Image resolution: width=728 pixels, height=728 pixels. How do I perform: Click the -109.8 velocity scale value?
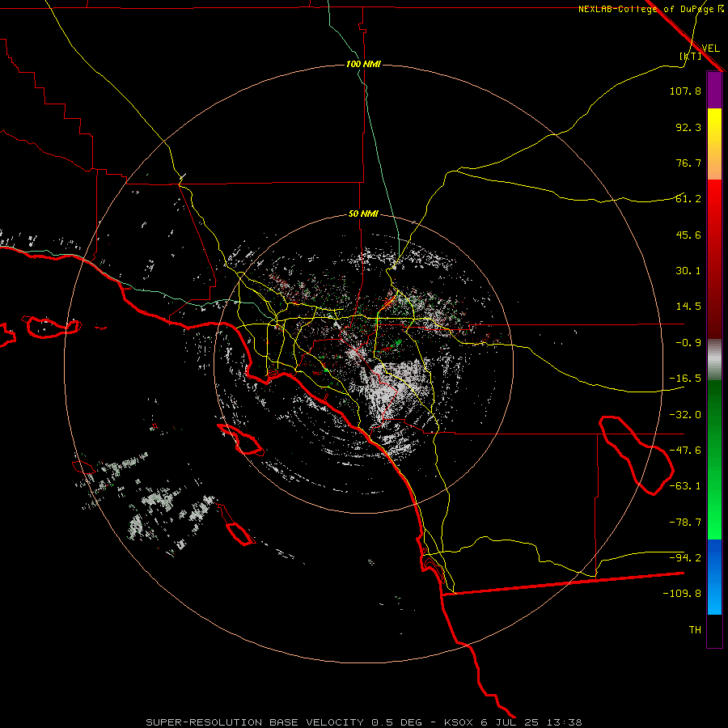click(x=682, y=594)
